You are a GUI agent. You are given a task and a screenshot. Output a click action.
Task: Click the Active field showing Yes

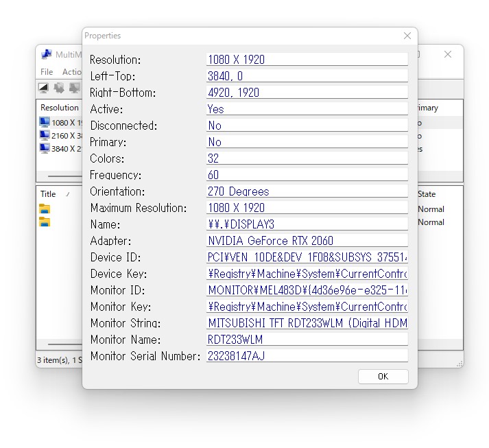click(307, 109)
